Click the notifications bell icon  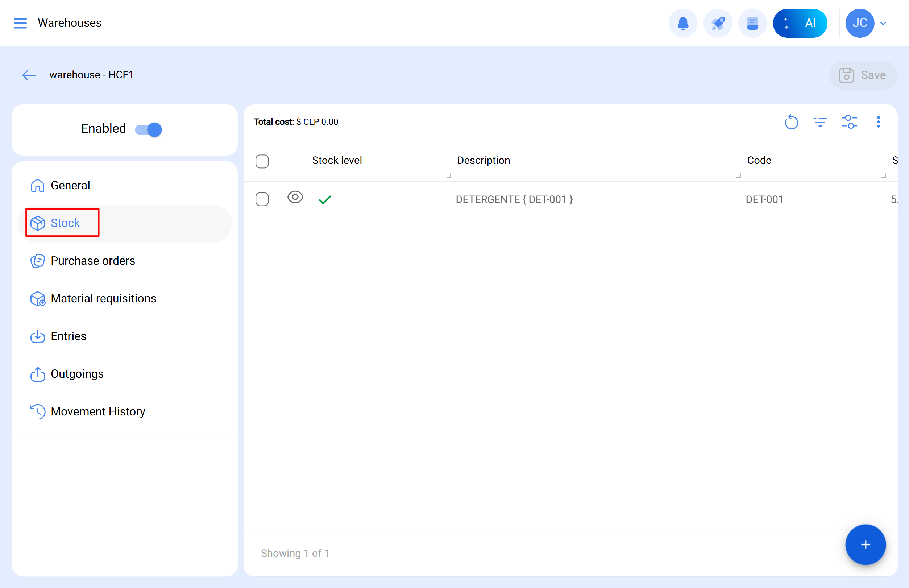point(682,23)
